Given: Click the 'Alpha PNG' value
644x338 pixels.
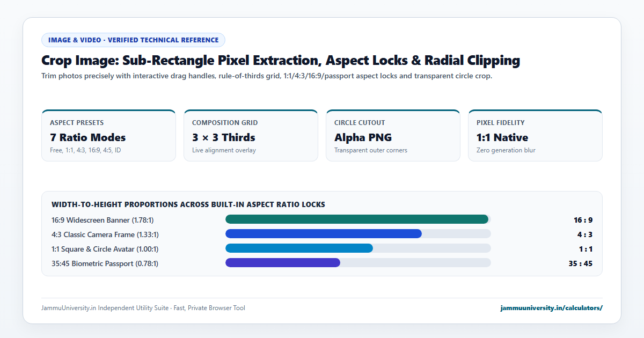Looking at the screenshot, I should pos(363,137).
